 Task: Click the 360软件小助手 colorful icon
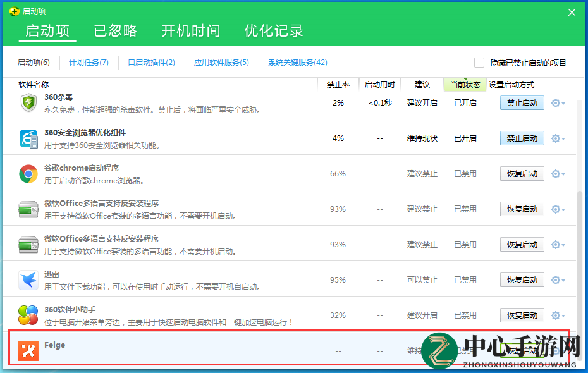(28, 315)
